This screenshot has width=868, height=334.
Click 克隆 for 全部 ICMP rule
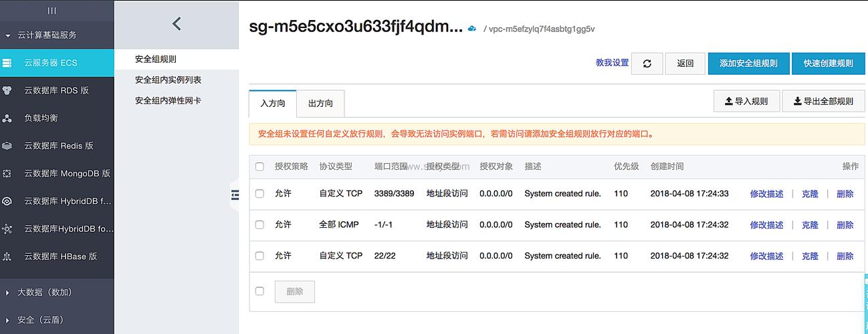pos(810,225)
